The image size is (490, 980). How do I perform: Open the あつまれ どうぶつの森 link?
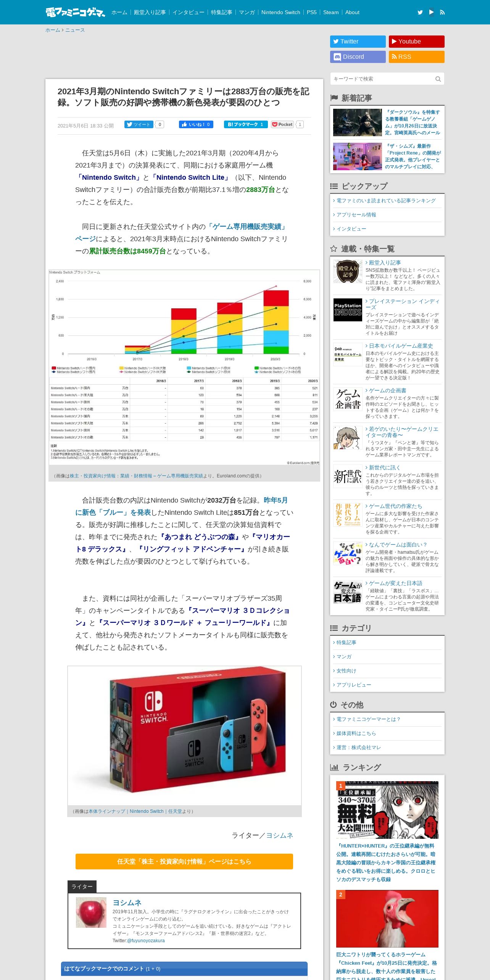tap(199, 537)
